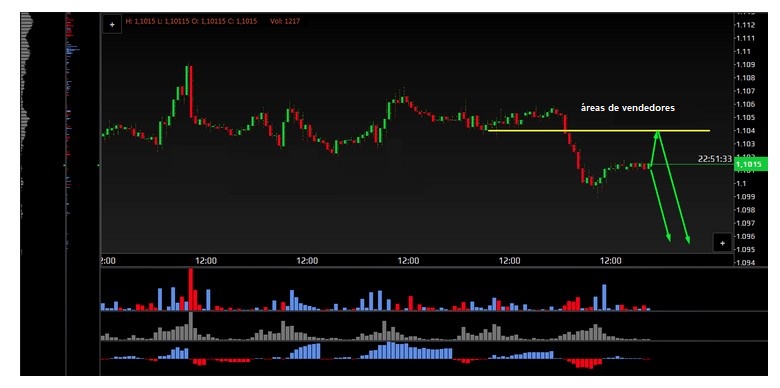Click the 'L: 1,10115' low value readout

[x=173, y=21]
